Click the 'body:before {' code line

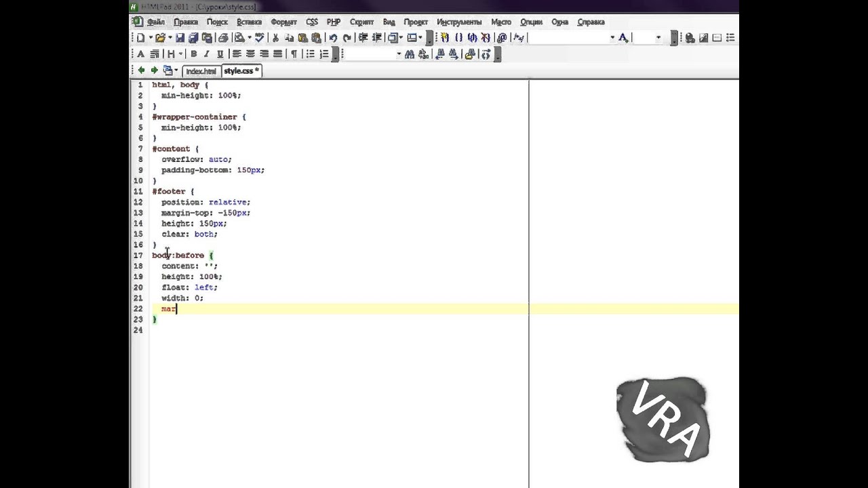point(182,255)
